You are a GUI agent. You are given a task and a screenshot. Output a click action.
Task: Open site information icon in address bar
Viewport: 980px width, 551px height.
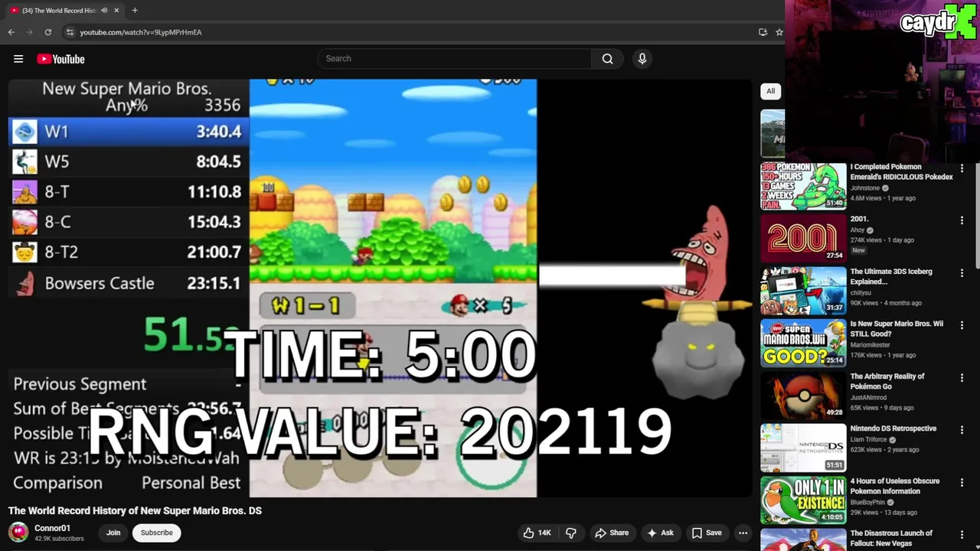coord(70,32)
